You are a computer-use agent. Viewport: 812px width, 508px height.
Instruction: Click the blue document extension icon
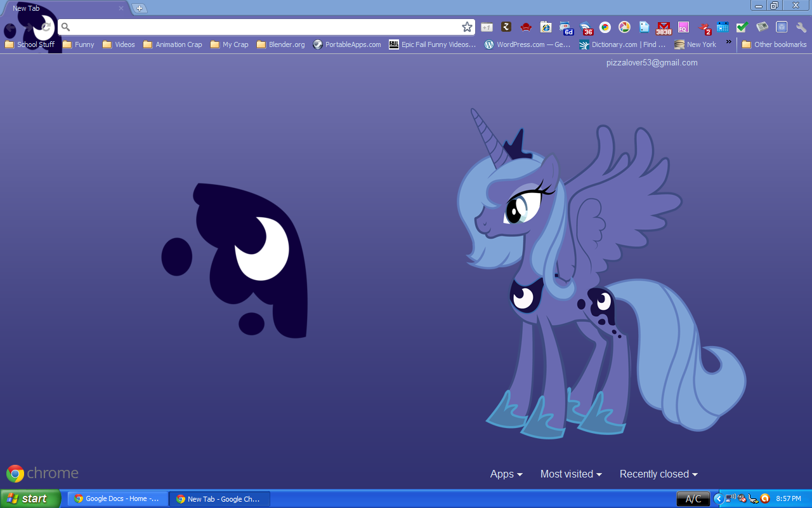pyautogui.click(x=645, y=27)
